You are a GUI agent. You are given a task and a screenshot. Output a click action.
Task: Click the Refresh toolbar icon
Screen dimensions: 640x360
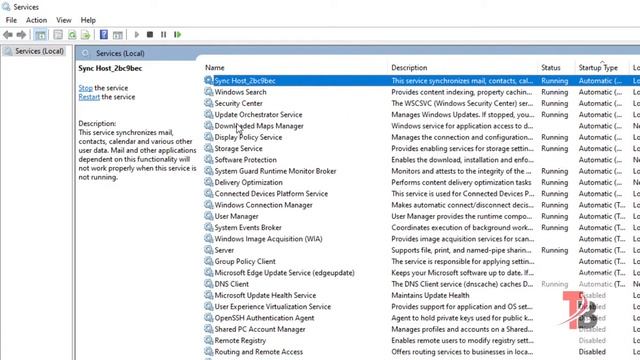pos(72,35)
